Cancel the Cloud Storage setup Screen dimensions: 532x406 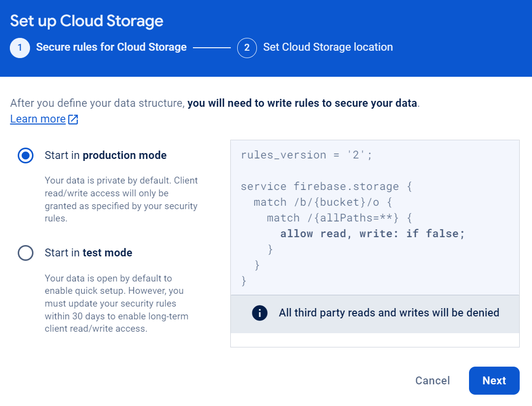point(432,380)
